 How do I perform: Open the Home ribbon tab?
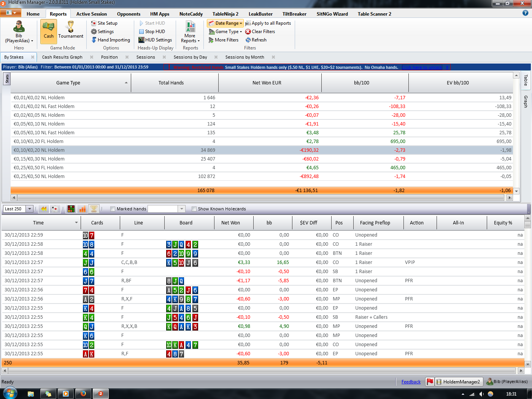click(x=33, y=14)
